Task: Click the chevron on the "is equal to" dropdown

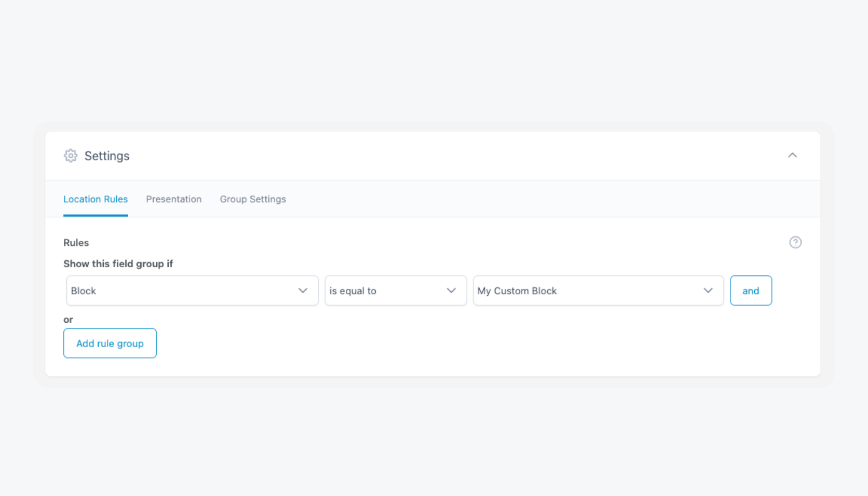Action: [451, 291]
